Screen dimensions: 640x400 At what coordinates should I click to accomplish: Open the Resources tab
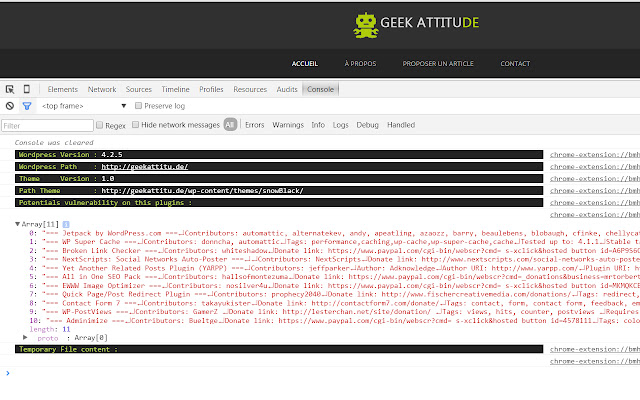coord(250,89)
